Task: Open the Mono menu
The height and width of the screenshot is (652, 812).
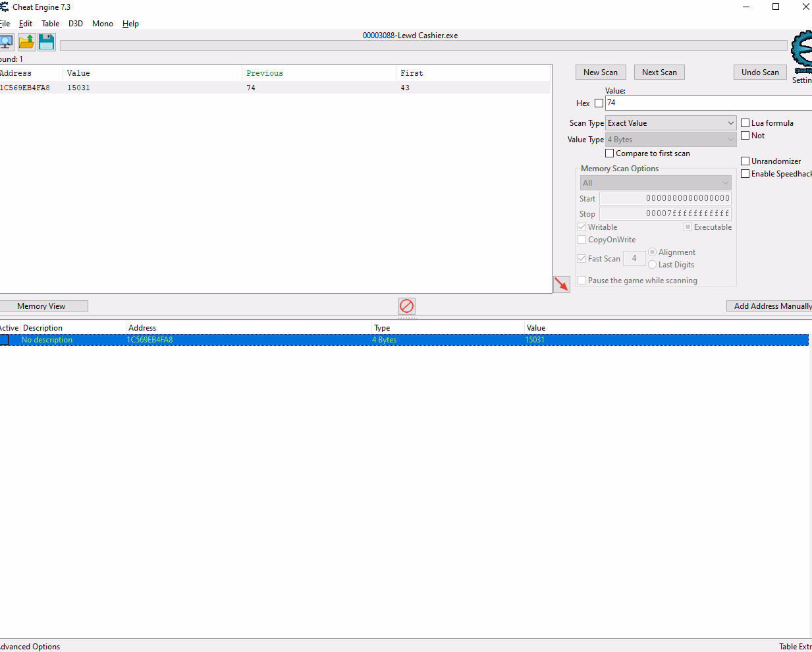Action: click(x=103, y=24)
